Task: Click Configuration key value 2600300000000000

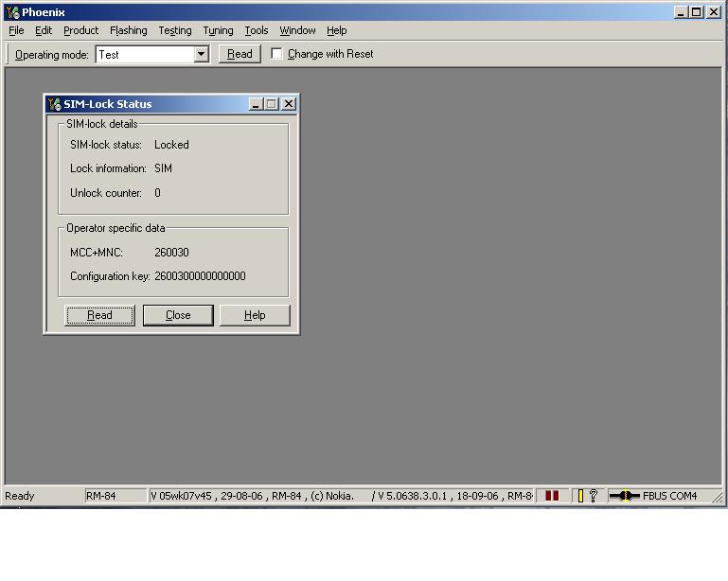Action: (200, 276)
